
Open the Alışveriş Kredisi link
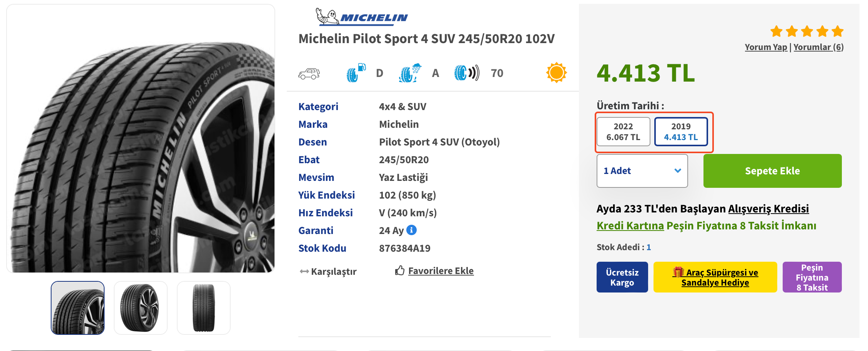768,209
